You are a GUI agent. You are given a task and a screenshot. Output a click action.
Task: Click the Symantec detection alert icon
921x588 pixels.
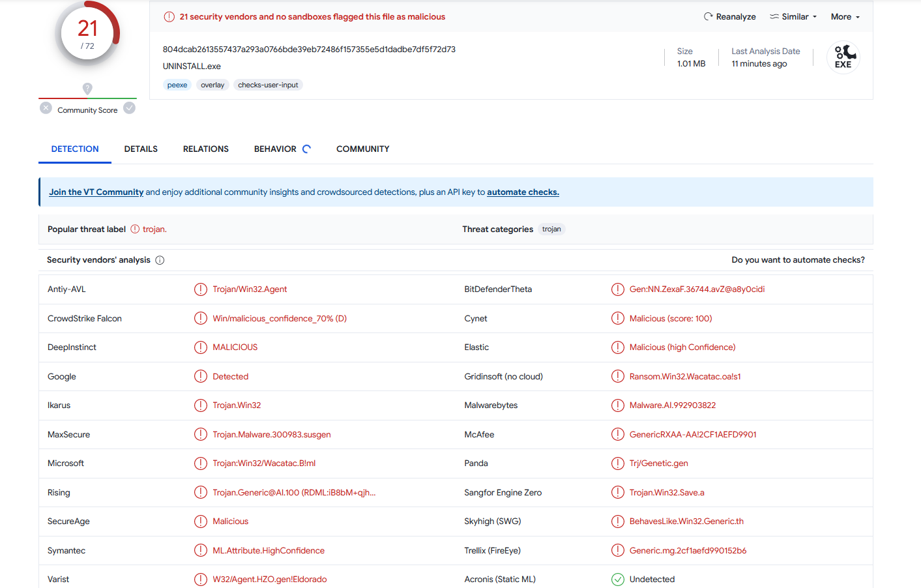(x=201, y=551)
